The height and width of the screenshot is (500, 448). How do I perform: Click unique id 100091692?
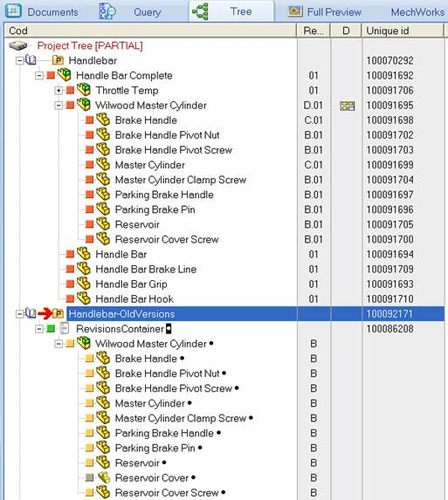[389, 76]
